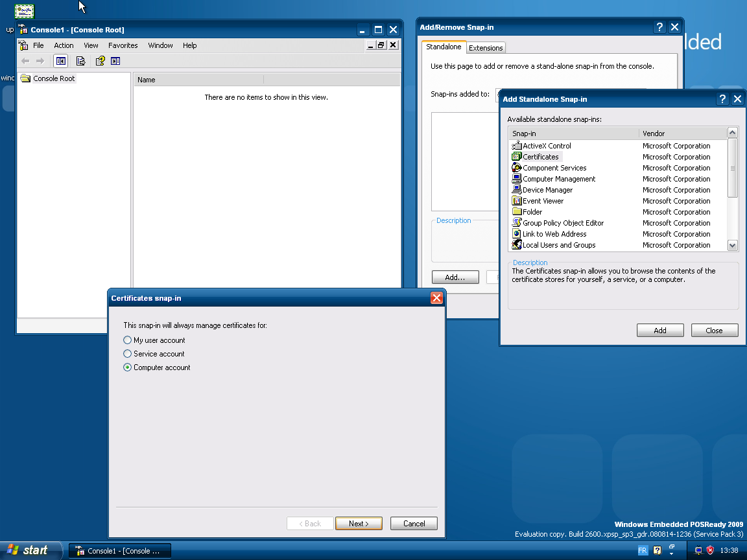Click Name column header in Console1
Image resolution: width=747 pixels, height=560 pixels.
[198, 80]
